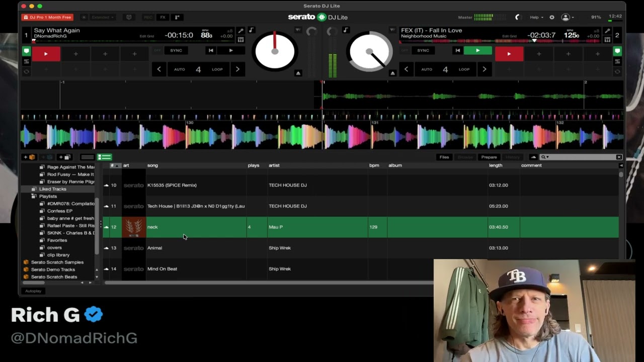Click the library search field
The width and height of the screenshot is (644, 362).
tap(581, 157)
